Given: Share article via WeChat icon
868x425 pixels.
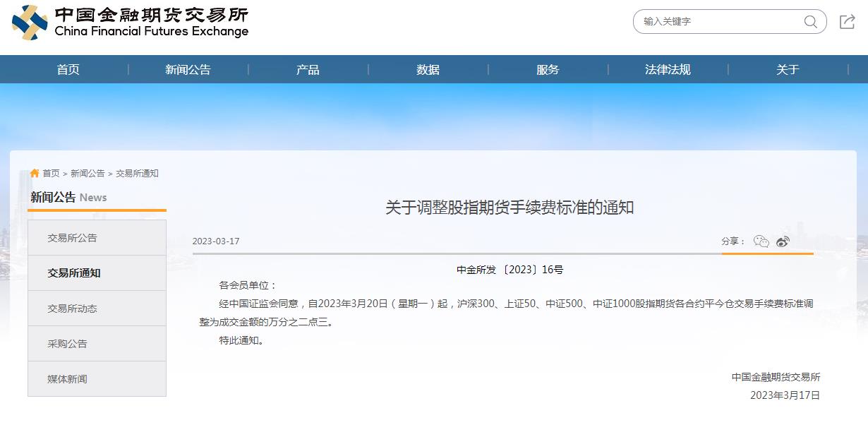Looking at the screenshot, I should (761, 241).
